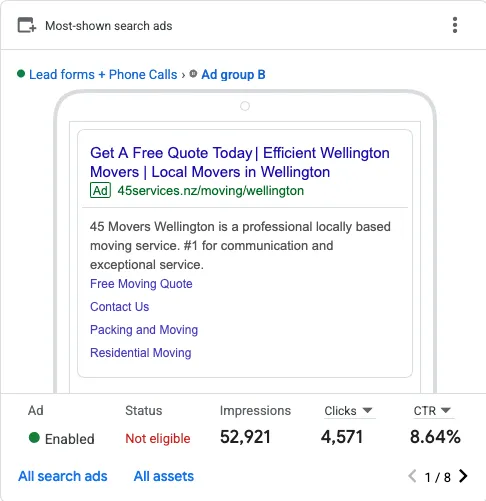The height and width of the screenshot is (501, 486).
Task: Go to previous ad with left chevron
Action: [412, 476]
